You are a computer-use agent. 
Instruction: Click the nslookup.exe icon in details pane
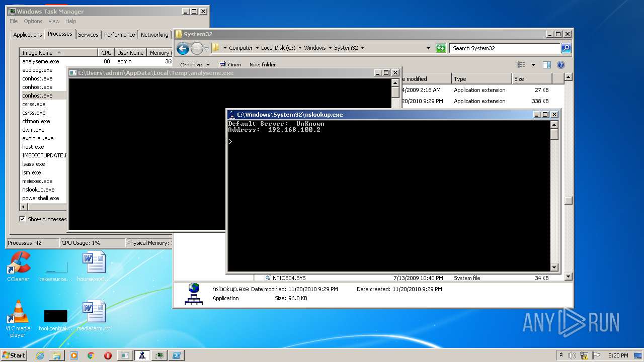tap(194, 294)
